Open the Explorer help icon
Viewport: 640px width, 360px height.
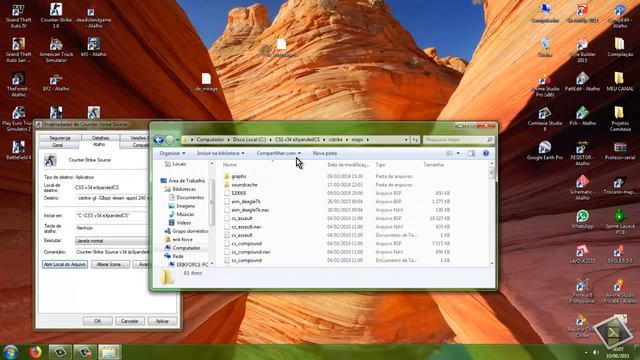pyautogui.click(x=486, y=153)
